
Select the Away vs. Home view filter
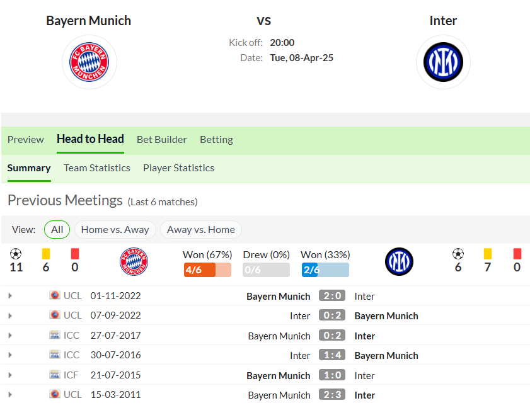tap(201, 230)
